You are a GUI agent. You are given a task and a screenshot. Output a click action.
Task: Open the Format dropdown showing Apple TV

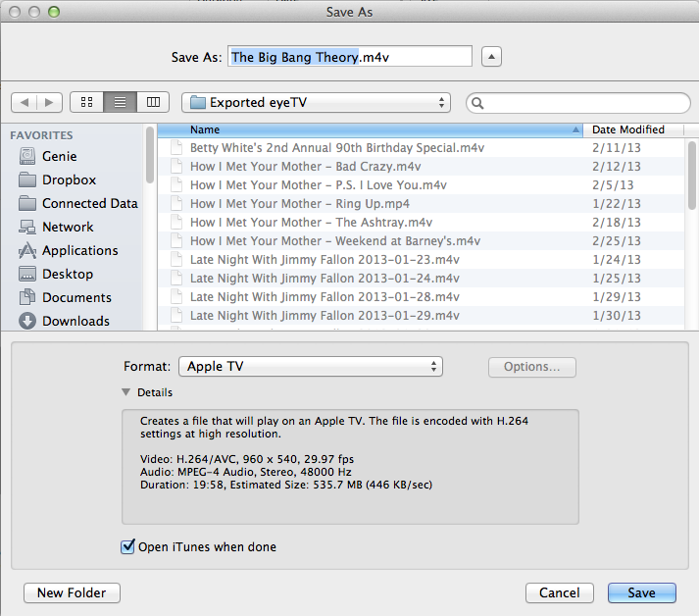310,367
